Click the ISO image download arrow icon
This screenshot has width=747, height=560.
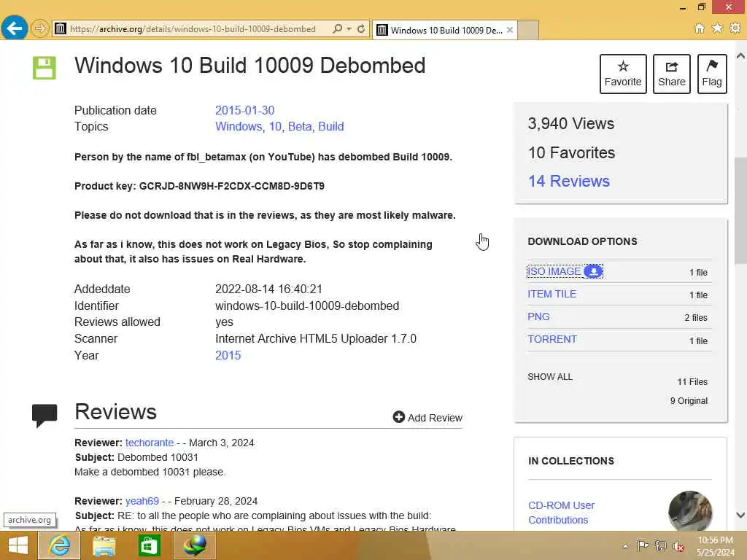[593, 271]
